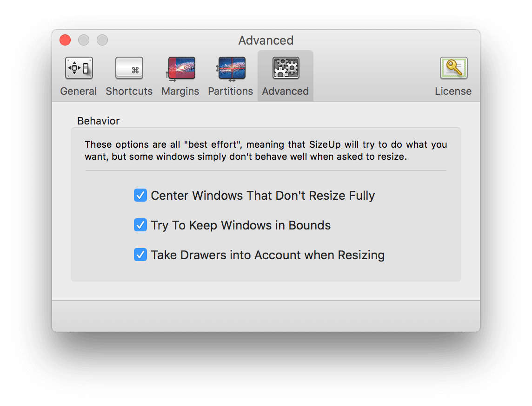Click the 'Behavior' section heading
Viewport: 532px width, 406px height.
coord(99,121)
